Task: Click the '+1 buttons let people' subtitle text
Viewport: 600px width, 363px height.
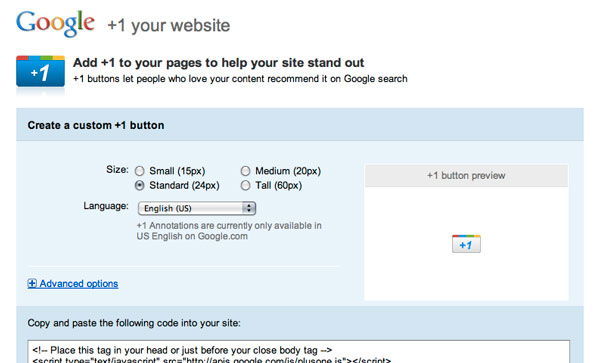Action: (x=240, y=79)
